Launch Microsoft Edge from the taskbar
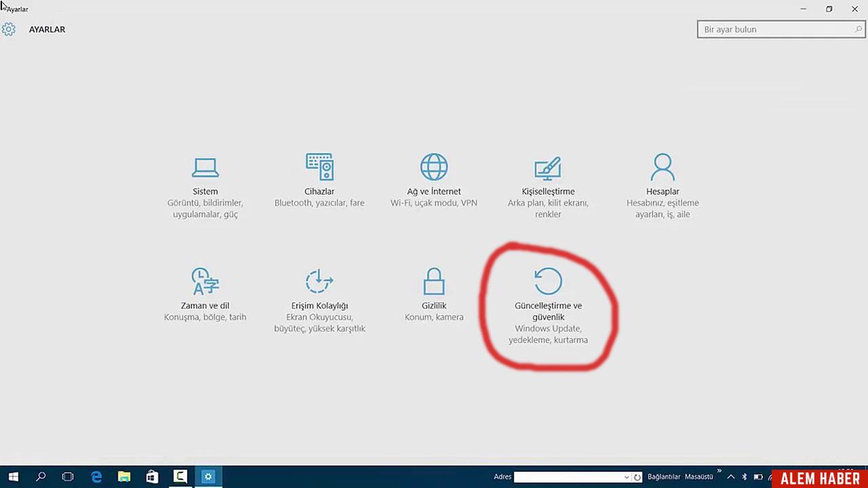 pos(96,476)
